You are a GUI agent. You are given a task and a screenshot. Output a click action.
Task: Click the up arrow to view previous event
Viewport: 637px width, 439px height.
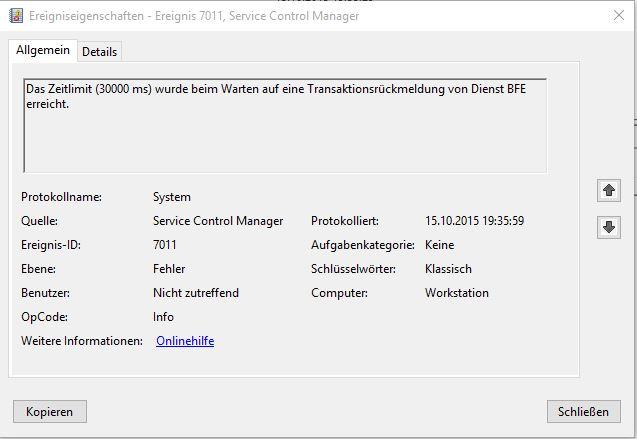(609, 190)
